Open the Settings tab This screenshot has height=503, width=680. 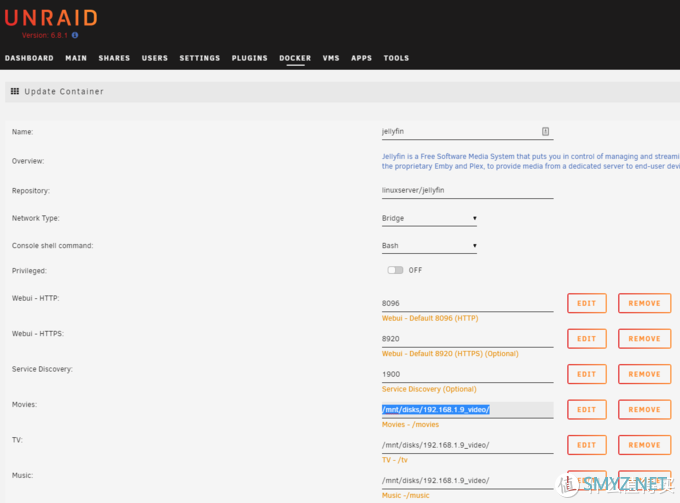(200, 58)
